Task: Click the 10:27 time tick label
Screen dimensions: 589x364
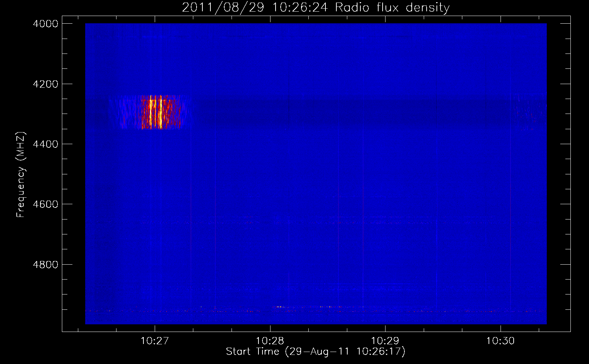Action: [155, 341]
